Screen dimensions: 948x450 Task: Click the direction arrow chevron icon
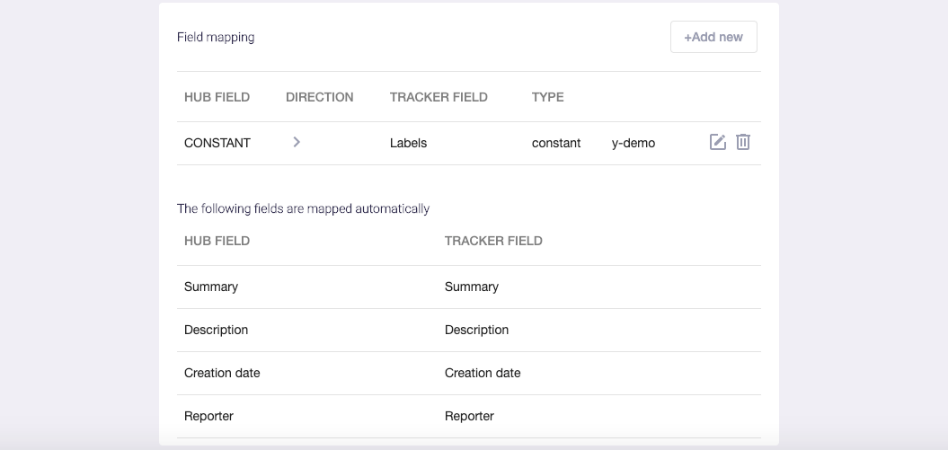tap(297, 142)
